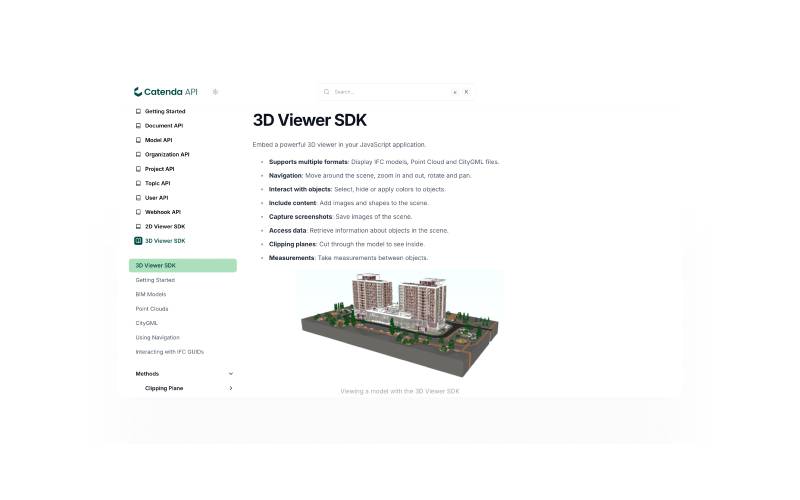Click the Catenda API logo

165,92
